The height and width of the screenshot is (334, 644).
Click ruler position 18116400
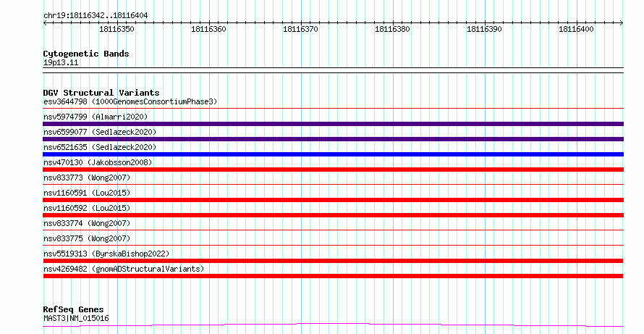[x=576, y=29]
